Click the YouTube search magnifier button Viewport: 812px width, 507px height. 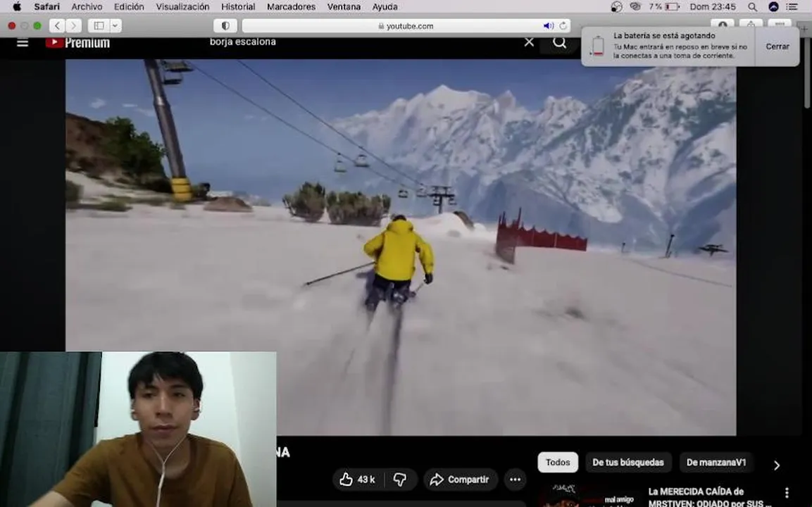[x=559, y=42]
